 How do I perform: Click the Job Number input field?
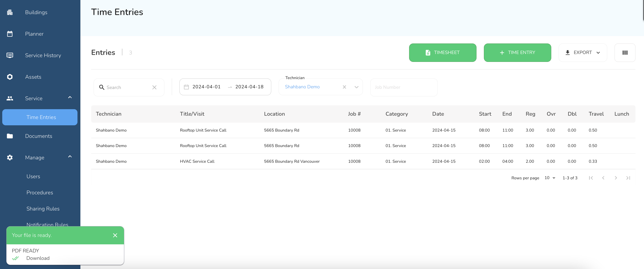(404, 87)
